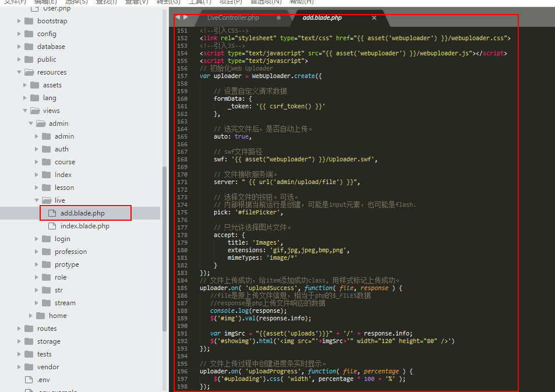
Task: Open the profession folder in sidebar
Action: 70,252
